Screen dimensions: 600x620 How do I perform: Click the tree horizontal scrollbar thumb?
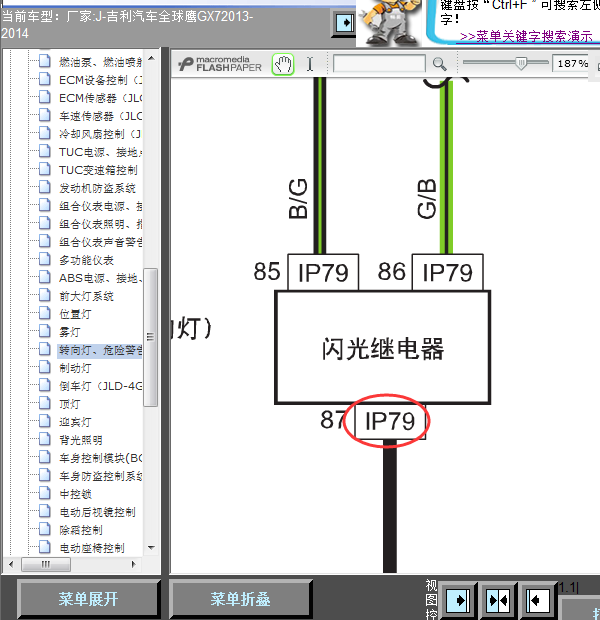click(x=46, y=564)
